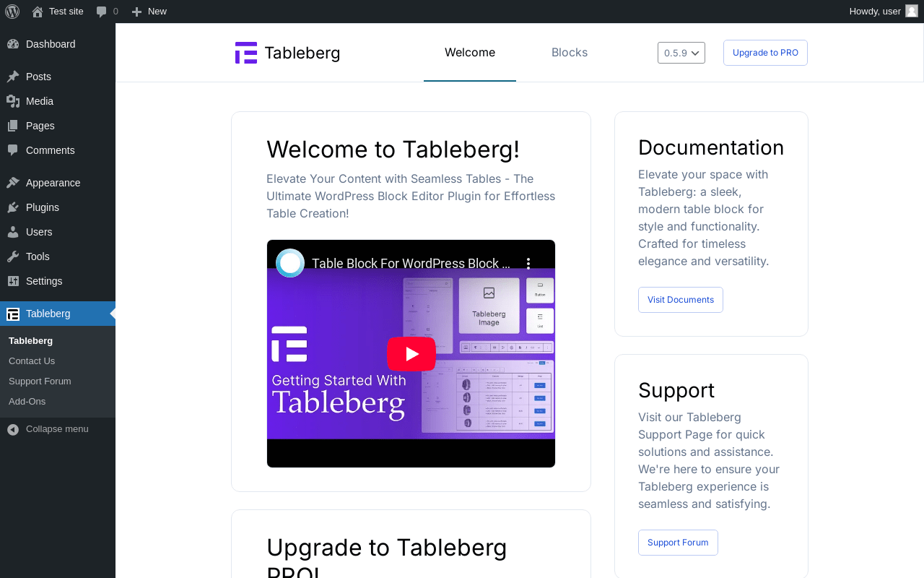
Task: Click the Welcome to Tableberg! heading
Action: [393, 150]
